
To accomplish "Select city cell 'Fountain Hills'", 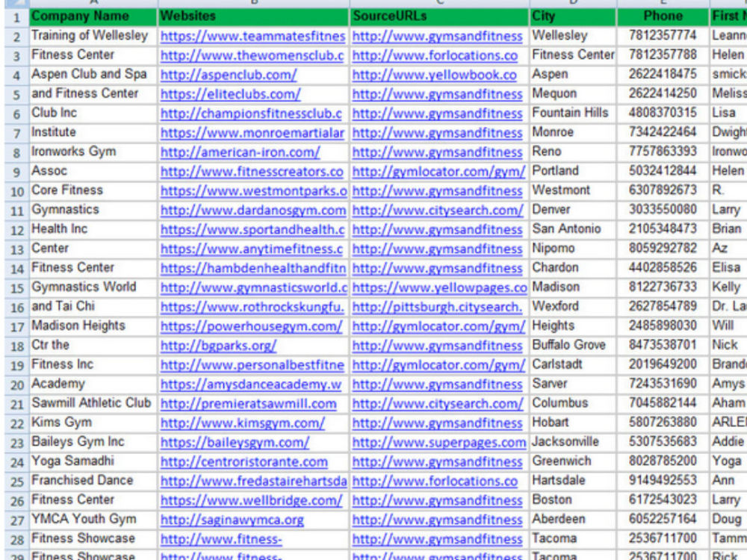I will coord(573,113).
